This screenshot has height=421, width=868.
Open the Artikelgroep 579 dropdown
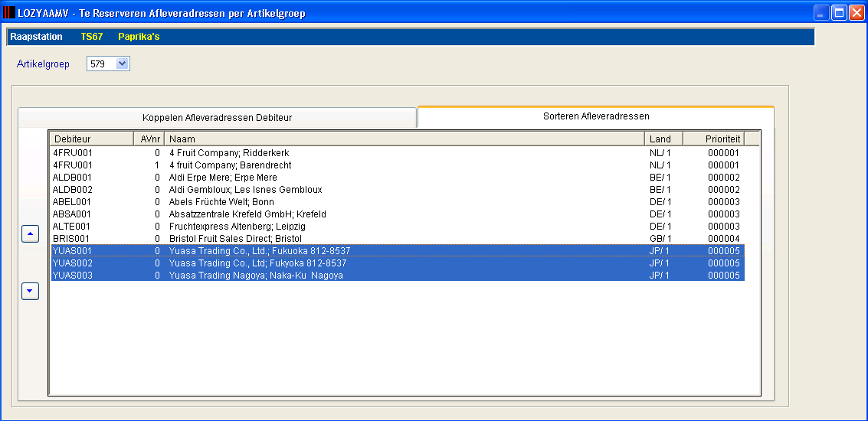[123, 64]
